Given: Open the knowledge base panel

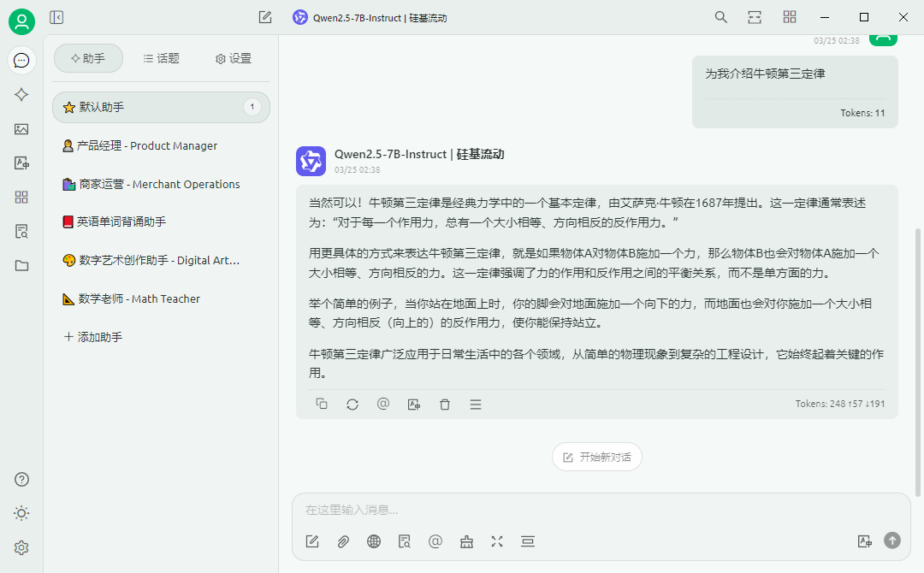Looking at the screenshot, I should coord(21,231).
